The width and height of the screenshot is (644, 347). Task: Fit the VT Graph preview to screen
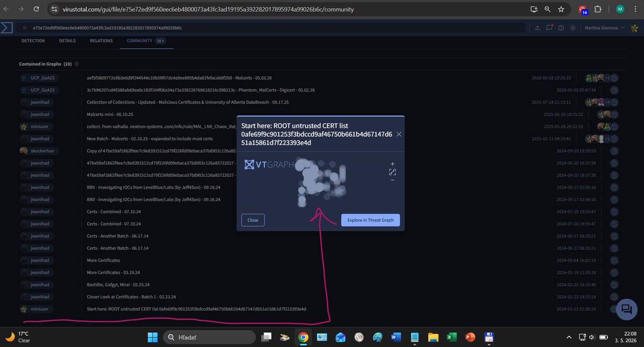pyautogui.click(x=392, y=172)
